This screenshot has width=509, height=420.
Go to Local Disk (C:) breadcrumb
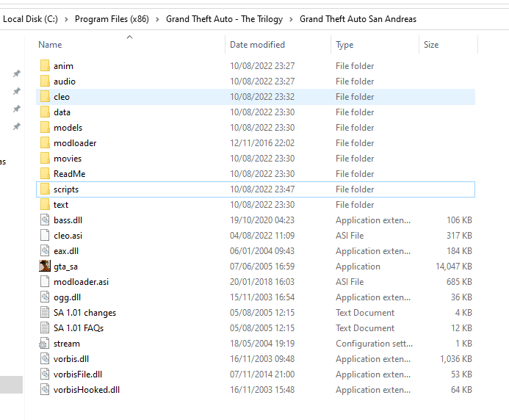30,19
